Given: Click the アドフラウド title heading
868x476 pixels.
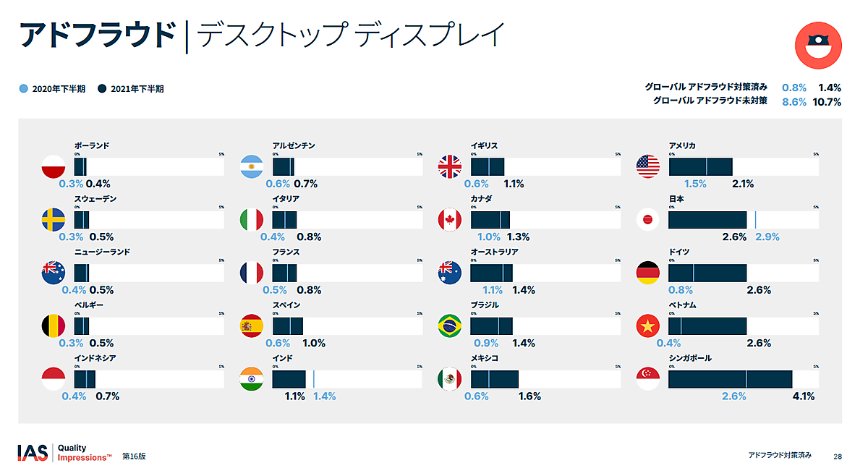Looking at the screenshot, I should (x=98, y=35).
